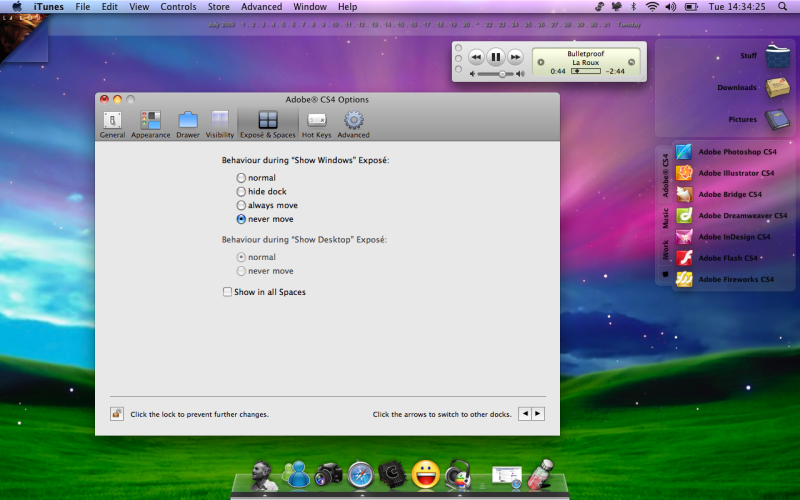Select the Exposé & Spaces pane

pos(268,124)
